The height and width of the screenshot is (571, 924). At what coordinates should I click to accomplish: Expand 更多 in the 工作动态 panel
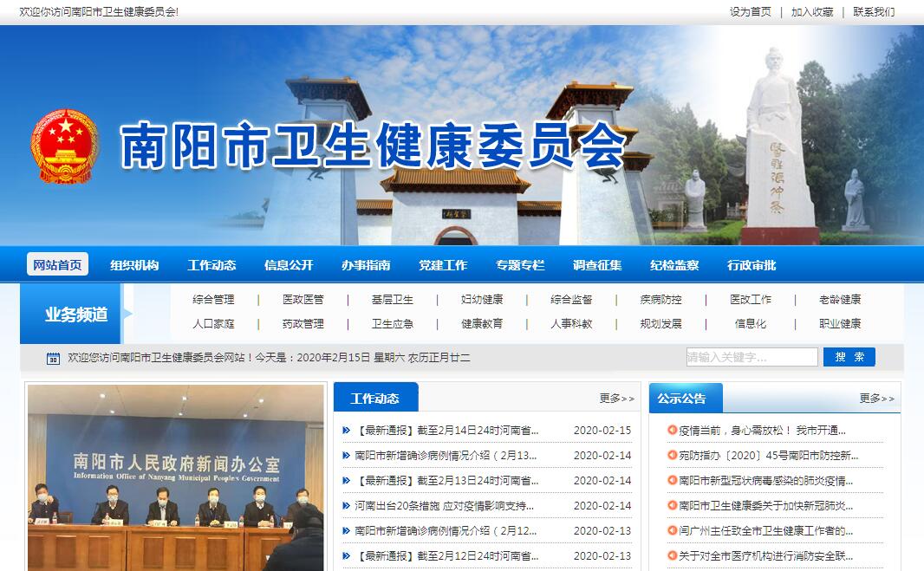616,399
